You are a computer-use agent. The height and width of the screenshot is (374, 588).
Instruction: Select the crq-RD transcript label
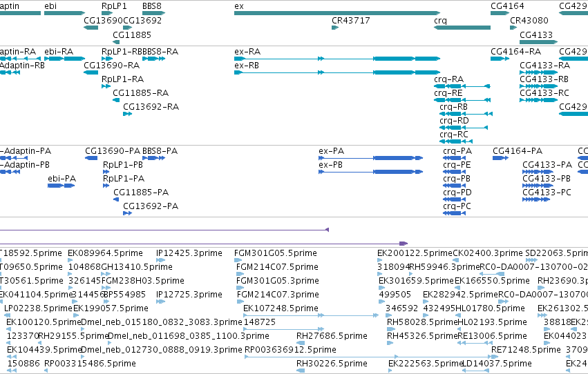454,121
